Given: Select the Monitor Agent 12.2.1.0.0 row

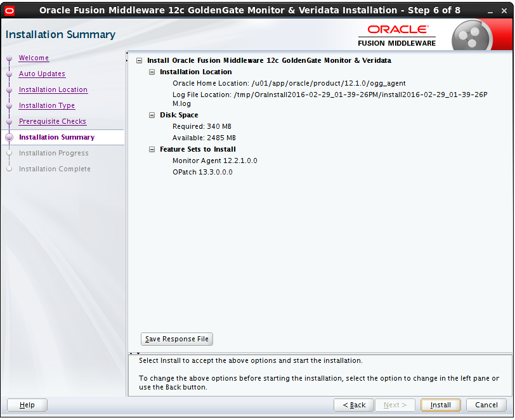Looking at the screenshot, I should click(x=215, y=161).
